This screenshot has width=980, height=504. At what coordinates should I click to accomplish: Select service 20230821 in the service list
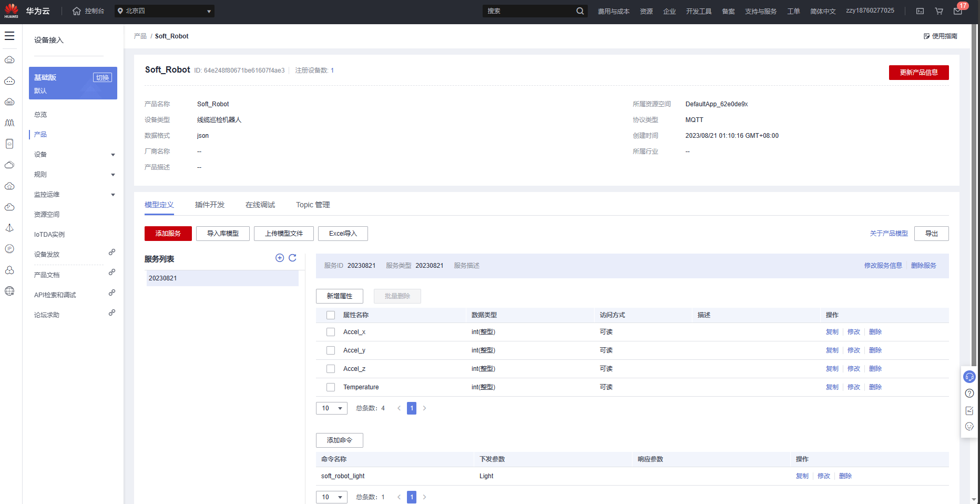(222, 278)
